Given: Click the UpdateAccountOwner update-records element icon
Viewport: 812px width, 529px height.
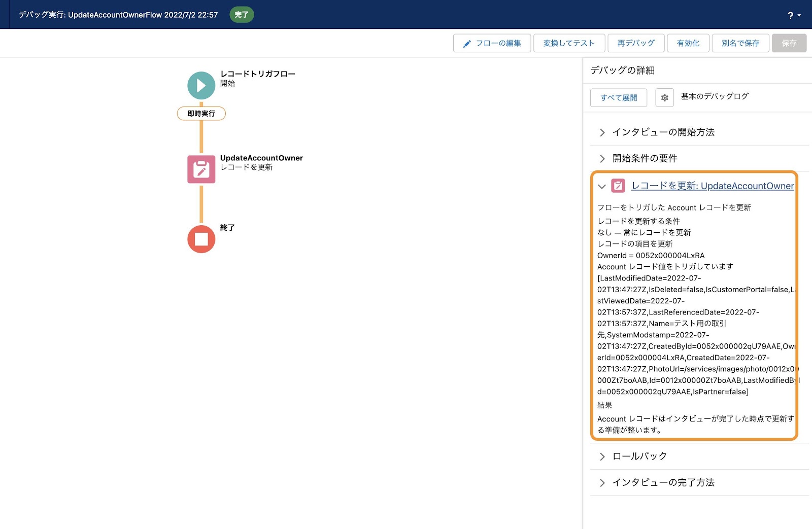Looking at the screenshot, I should pos(201,169).
